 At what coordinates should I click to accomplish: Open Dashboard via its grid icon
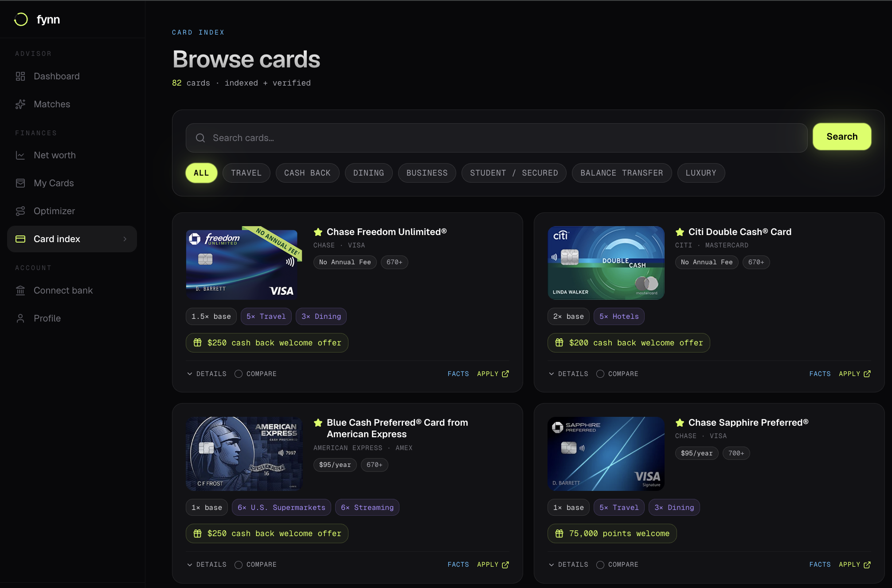tap(20, 76)
